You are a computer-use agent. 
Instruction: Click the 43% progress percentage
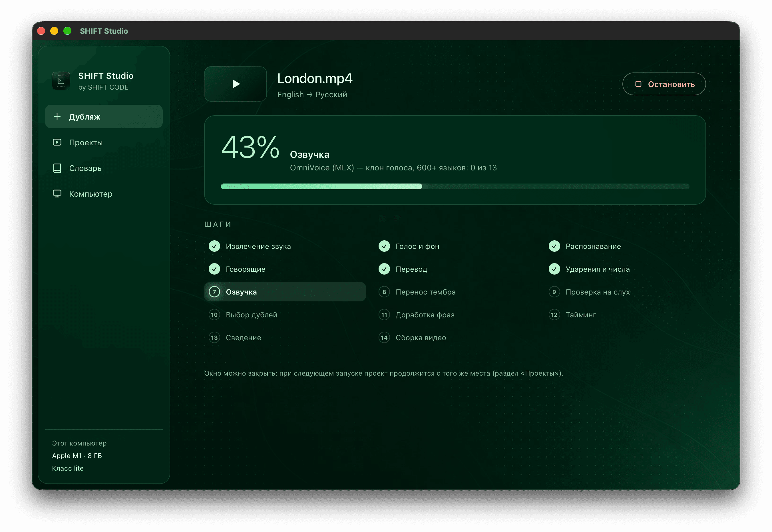(250, 147)
